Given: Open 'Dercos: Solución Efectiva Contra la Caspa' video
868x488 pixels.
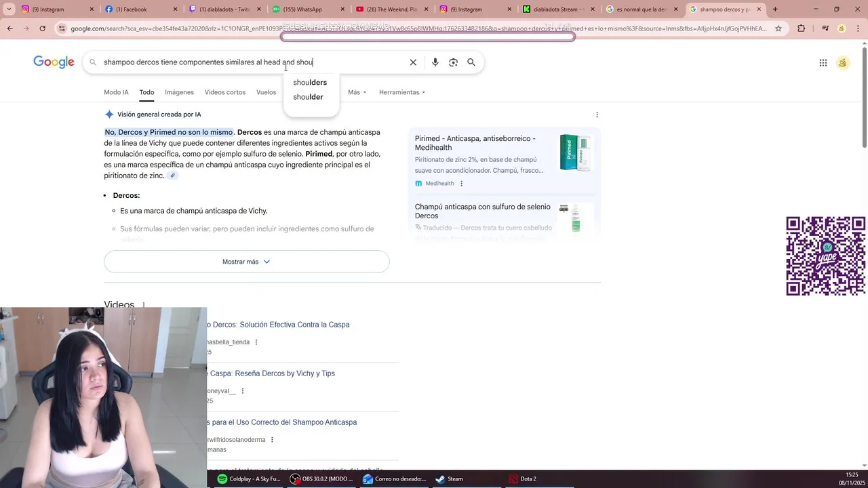Looking at the screenshot, I should 278,325.
